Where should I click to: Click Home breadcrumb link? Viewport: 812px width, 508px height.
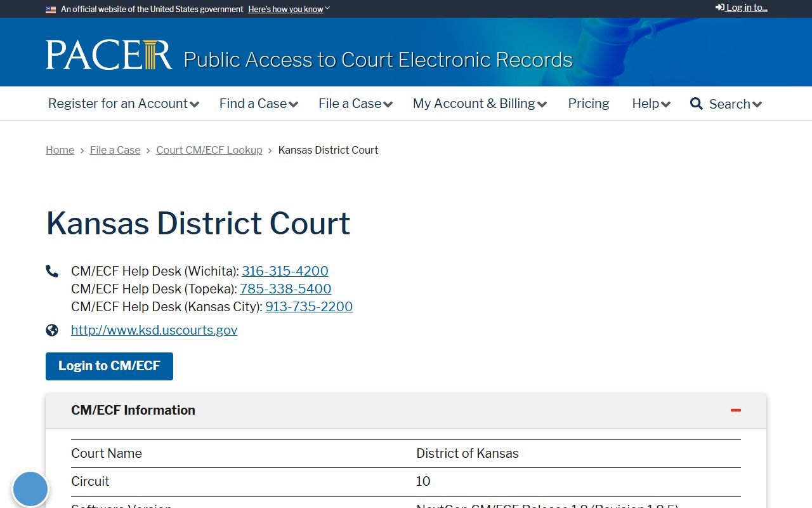coord(60,150)
